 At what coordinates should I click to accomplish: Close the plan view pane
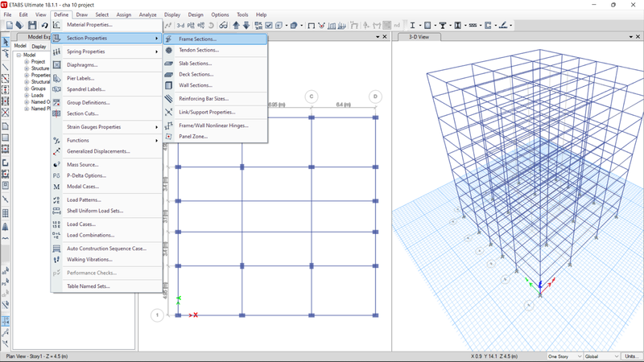tap(385, 37)
